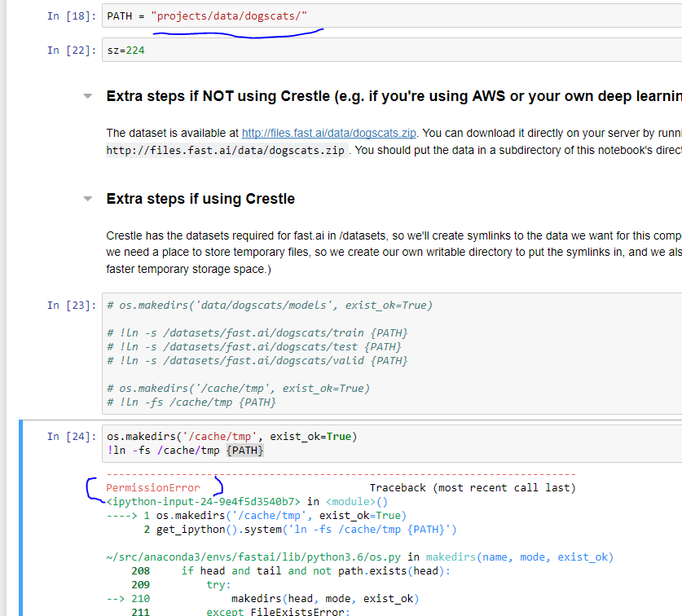Viewport: 682px width, 616px height.
Task: Click the highlighted {PATH} in cell 24
Action: tap(245, 451)
